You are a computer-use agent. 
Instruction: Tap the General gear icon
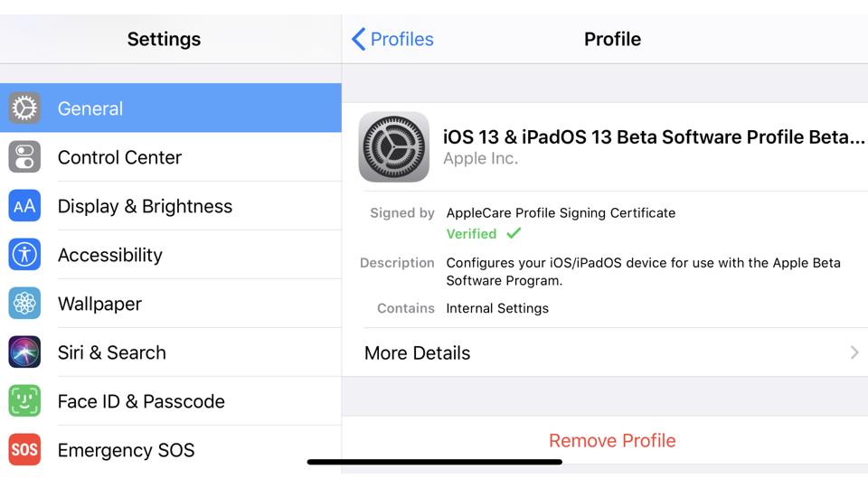[x=24, y=108]
